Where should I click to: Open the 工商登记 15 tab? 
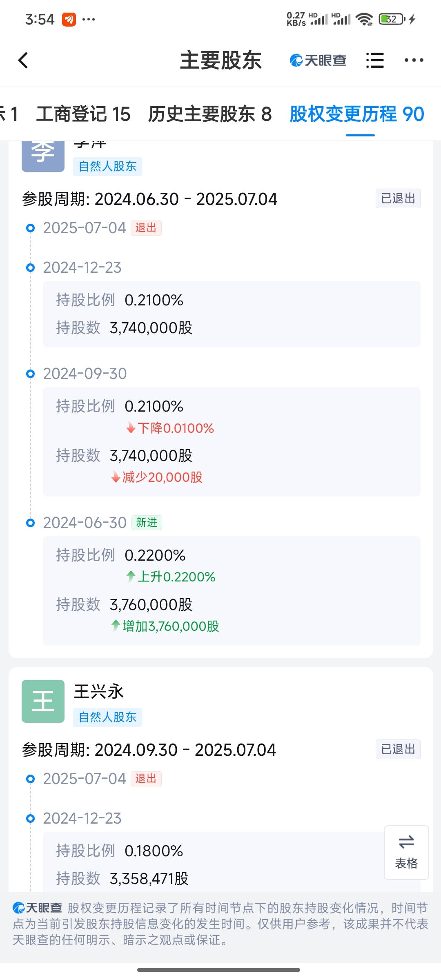[x=83, y=114]
